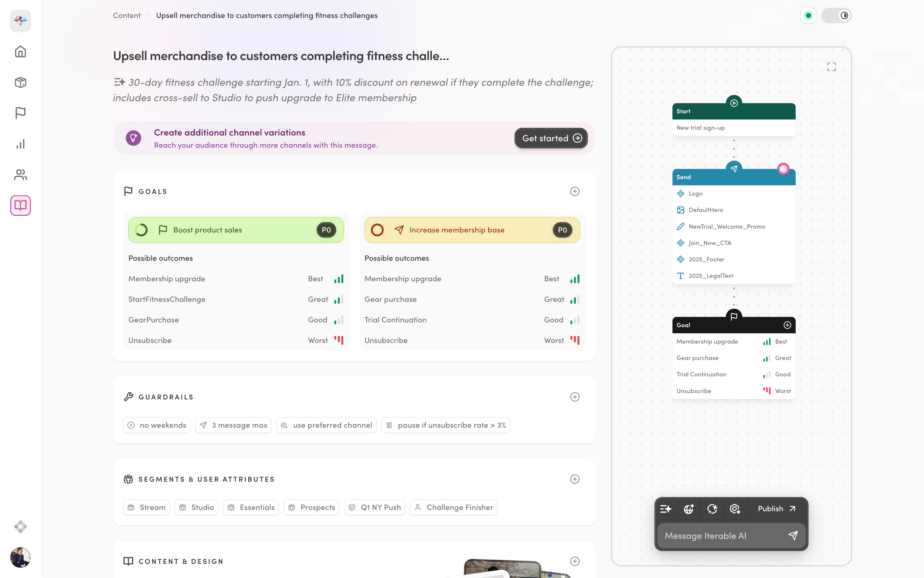
Task: Select the use preferred channel chip
Action: pyautogui.click(x=327, y=425)
